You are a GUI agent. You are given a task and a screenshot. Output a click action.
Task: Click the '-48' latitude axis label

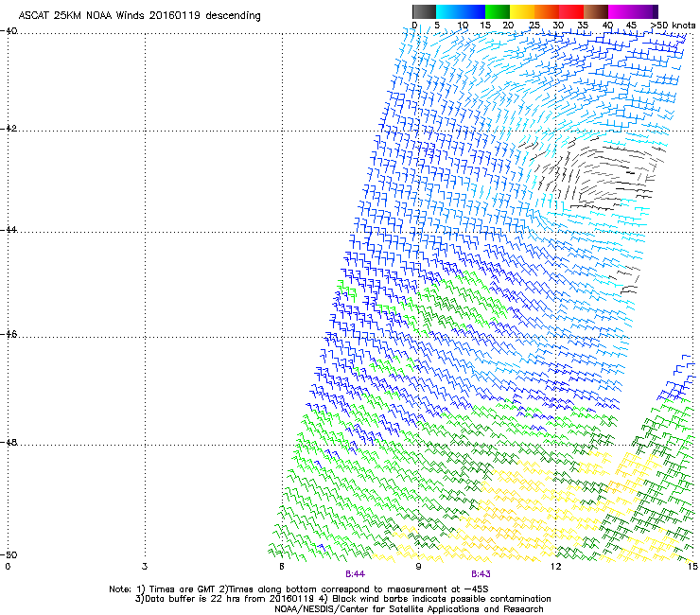click(x=9, y=442)
